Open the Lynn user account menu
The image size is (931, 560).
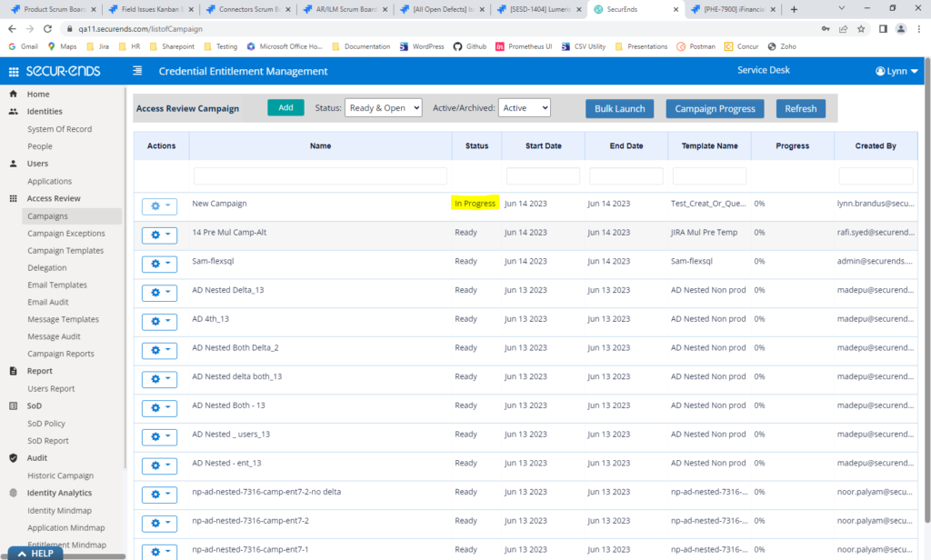[896, 71]
